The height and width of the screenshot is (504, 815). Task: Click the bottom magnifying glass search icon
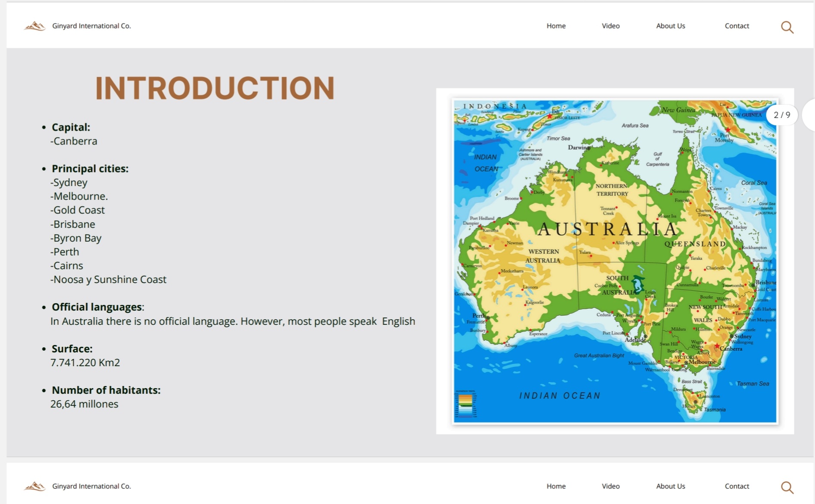tap(787, 487)
